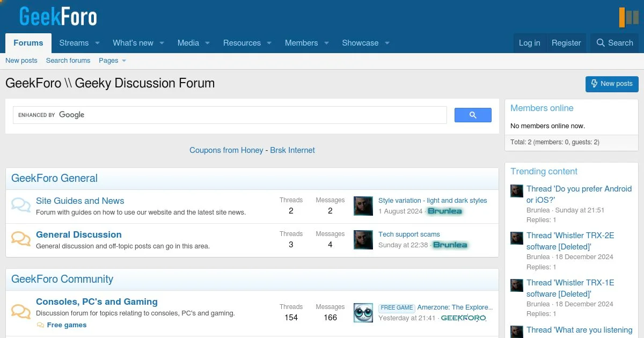Image resolution: width=644 pixels, height=338 pixels.
Task: Click the Trending content heading
Action: tap(544, 172)
